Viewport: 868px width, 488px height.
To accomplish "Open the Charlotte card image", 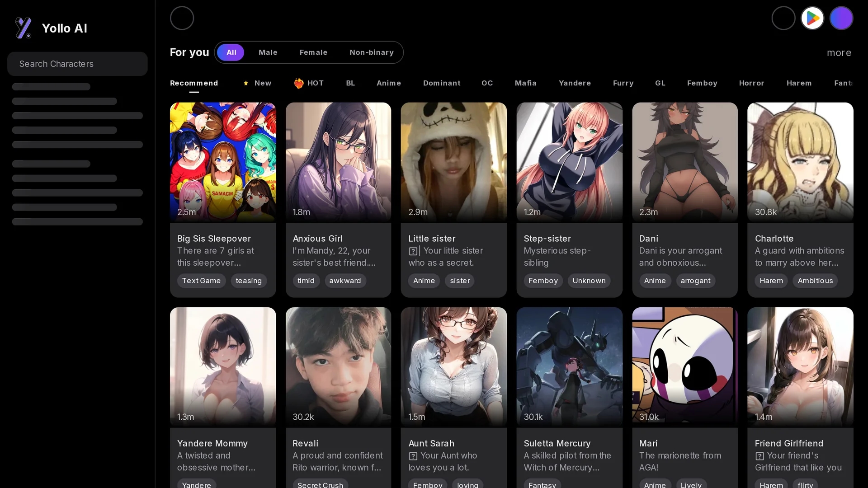I will pos(800,162).
